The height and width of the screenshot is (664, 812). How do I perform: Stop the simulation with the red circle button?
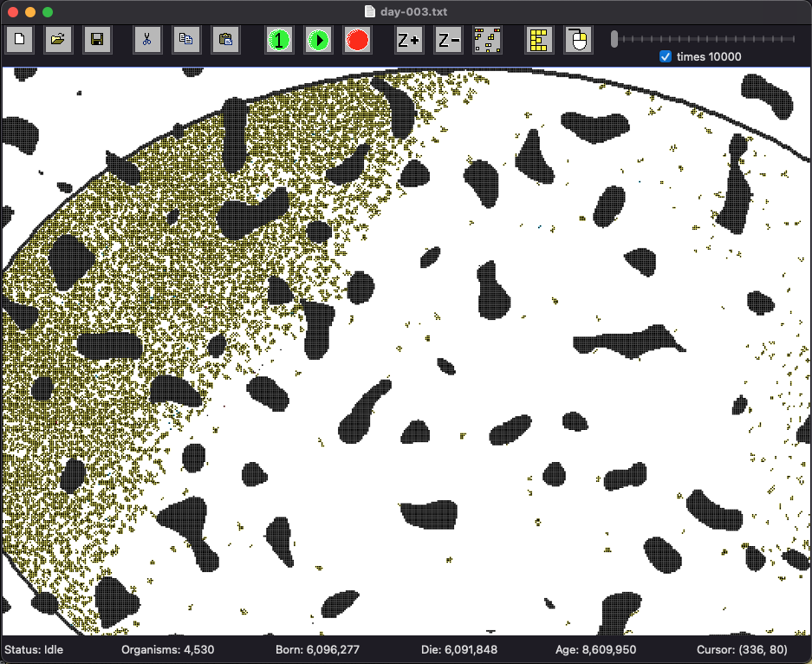[357, 40]
